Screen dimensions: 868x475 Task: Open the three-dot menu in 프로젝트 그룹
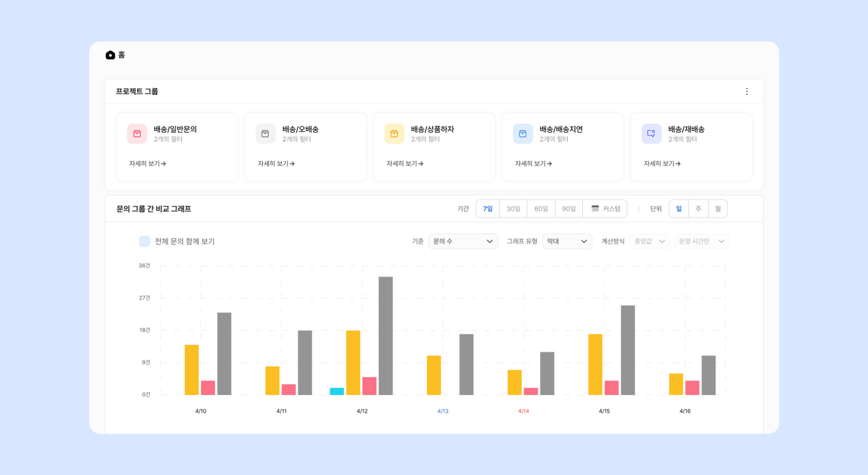(747, 91)
